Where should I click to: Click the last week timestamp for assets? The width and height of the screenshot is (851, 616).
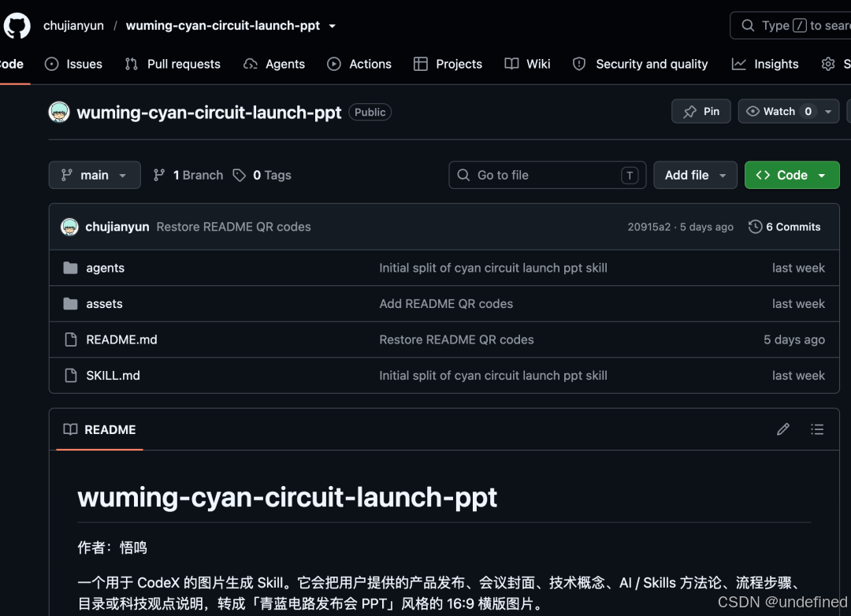tap(798, 303)
